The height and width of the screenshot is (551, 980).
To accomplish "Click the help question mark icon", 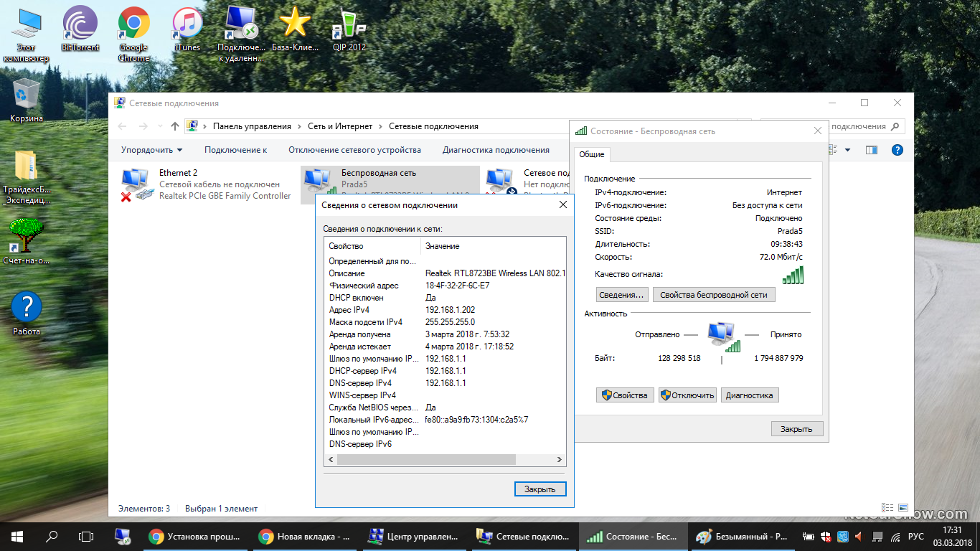I will [897, 150].
